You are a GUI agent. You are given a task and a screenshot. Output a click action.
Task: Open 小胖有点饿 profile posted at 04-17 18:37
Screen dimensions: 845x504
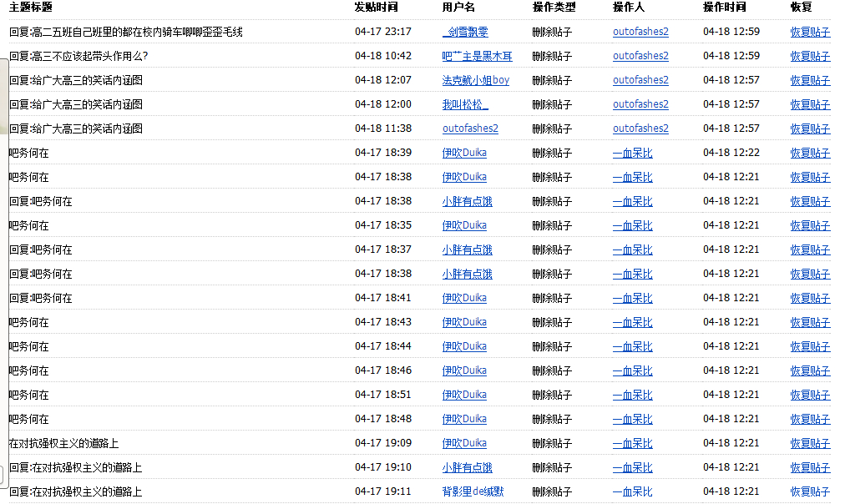click(468, 249)
